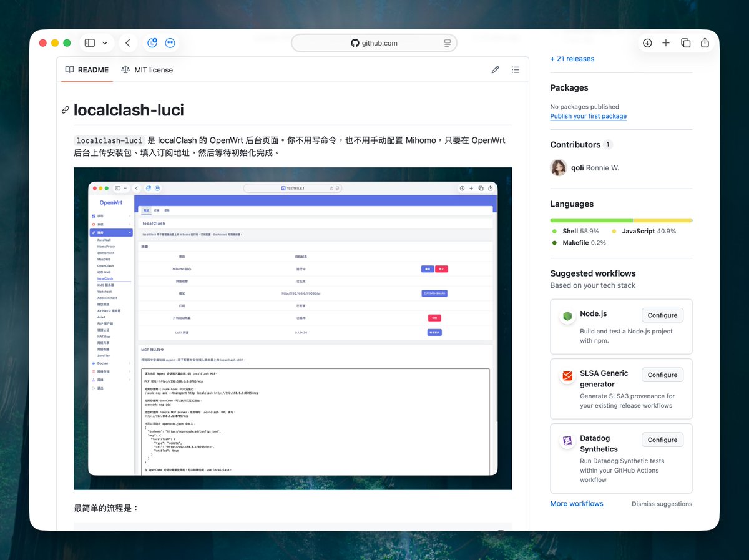Click the 'No packages published' text
This screenshot has height=560, width=749.
point(585,107)
